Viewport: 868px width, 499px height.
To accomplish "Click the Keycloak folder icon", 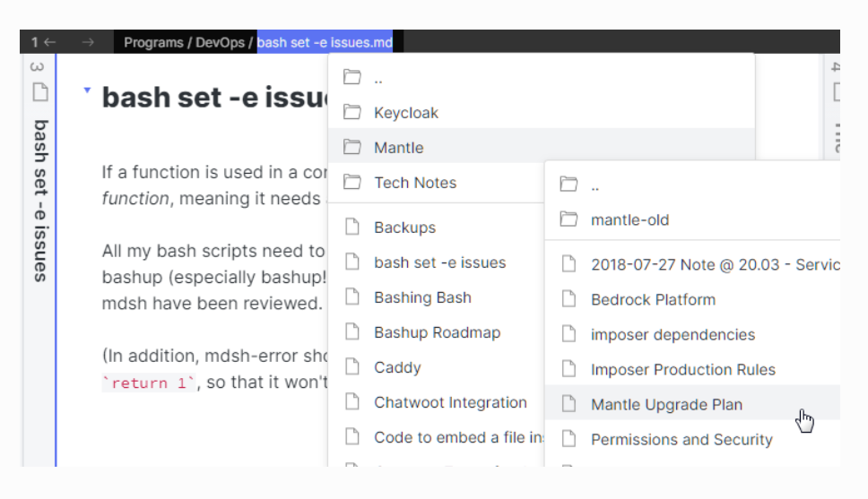I will click(x=352, y=113).
